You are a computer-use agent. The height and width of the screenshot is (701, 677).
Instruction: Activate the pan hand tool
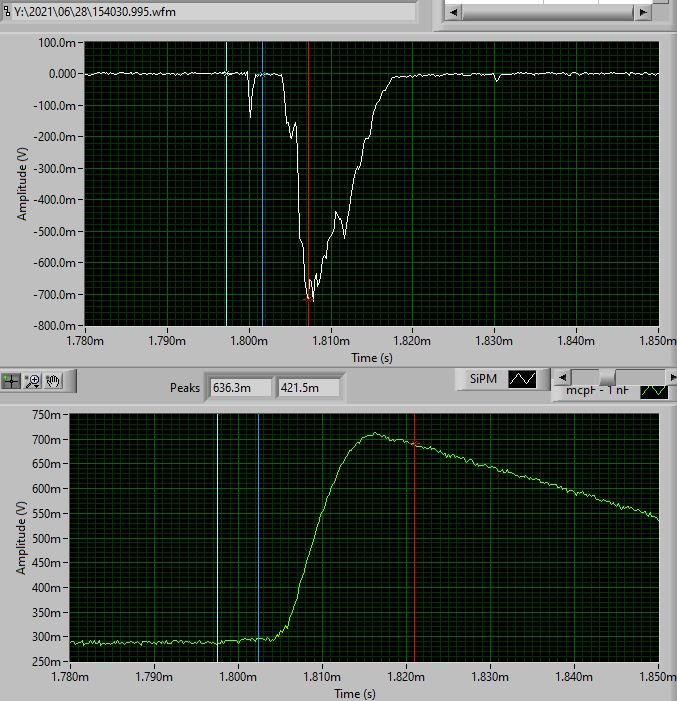(x=53, y=381)
